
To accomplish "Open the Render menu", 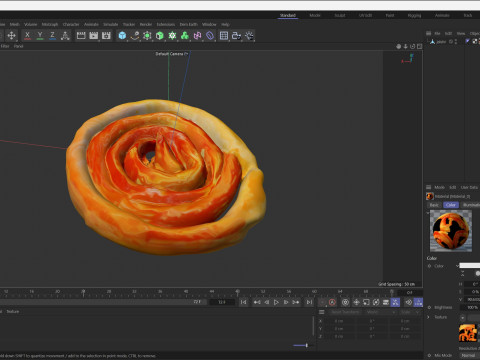I will (x=146, y=24).
